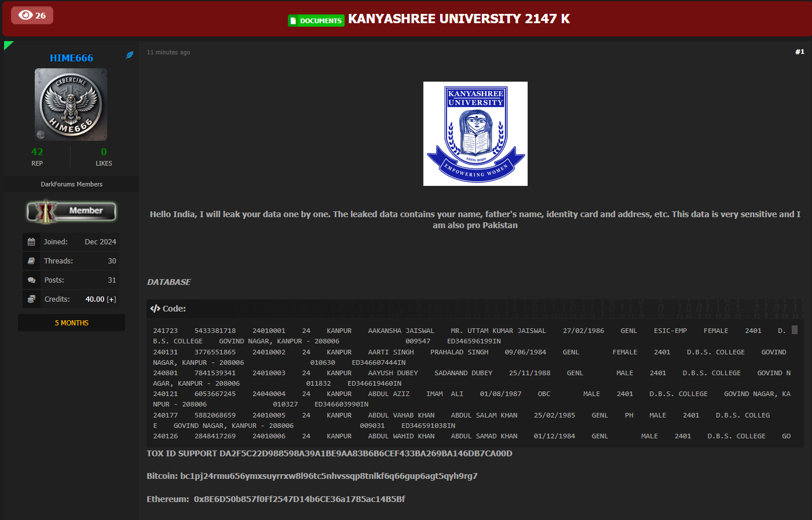The height and width of the screenshot is (520, 812).
Task: Click the Member rank badge
Action: (x=71, y=211)
